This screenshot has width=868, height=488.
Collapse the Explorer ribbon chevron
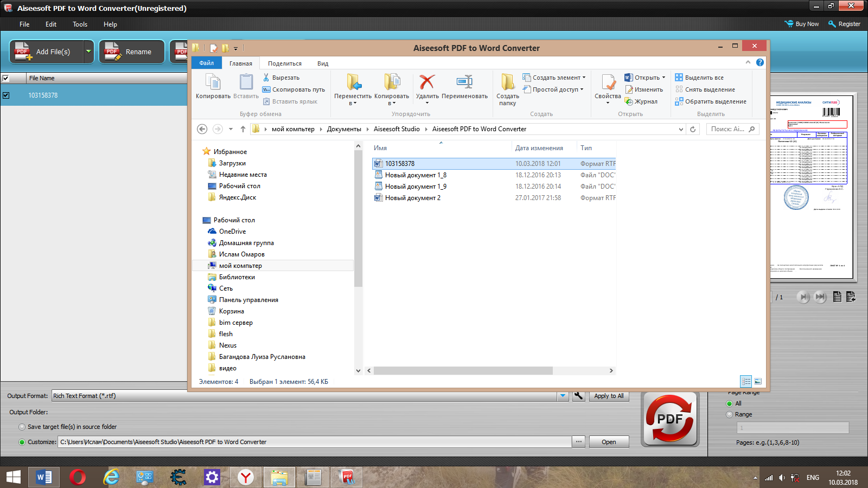[748, 62]
